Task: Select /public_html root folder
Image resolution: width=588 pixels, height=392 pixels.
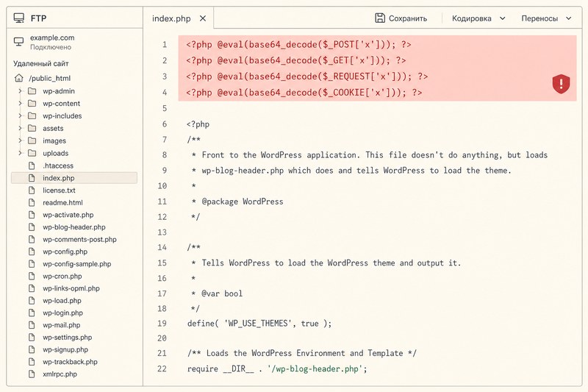Action: tap(49, 78)
